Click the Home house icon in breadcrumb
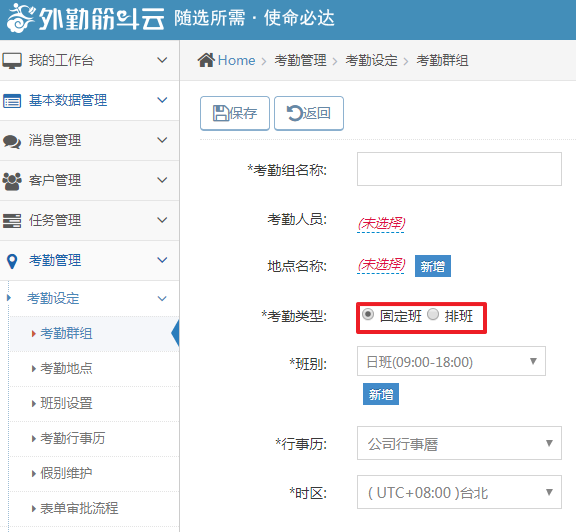Screen dimensions: 576x532 click(206, 60)
